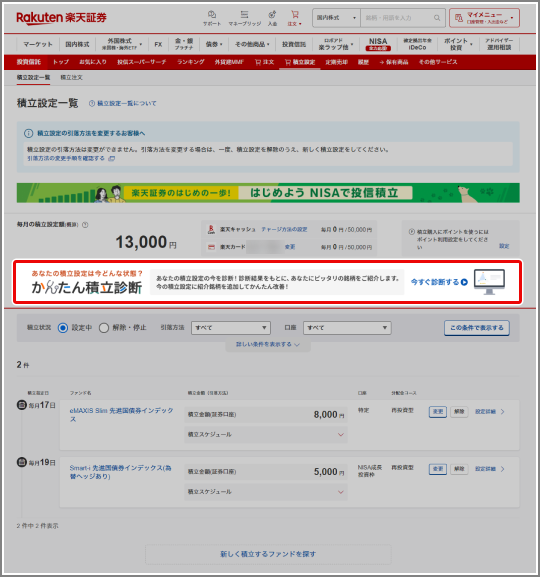This screenshot has height=577, width=540.
Task: Open eMAXIS Slim 先進国債券インデックス fund link
Action: [x=121, y=414]
